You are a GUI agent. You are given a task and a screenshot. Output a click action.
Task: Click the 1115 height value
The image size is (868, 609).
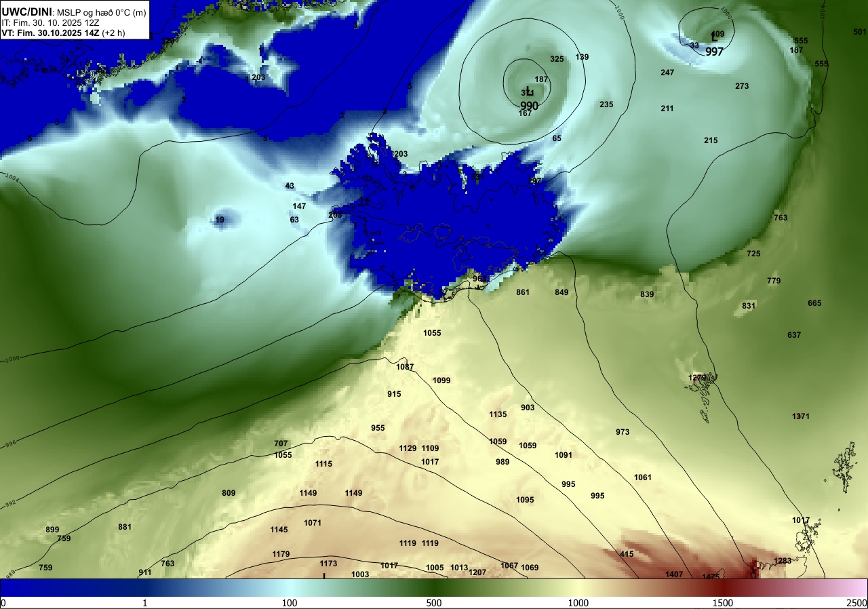323,464
